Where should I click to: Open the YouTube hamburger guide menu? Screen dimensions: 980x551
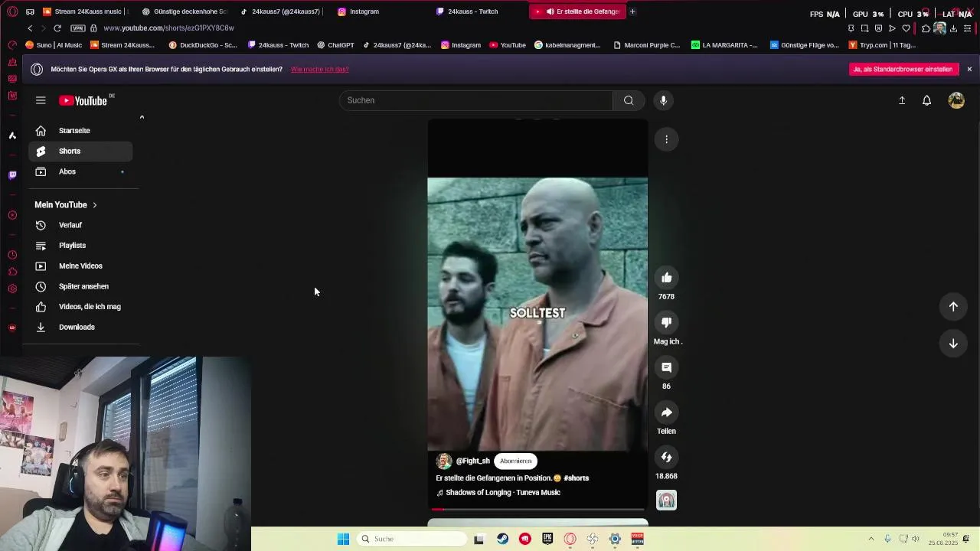coord(41,100)
